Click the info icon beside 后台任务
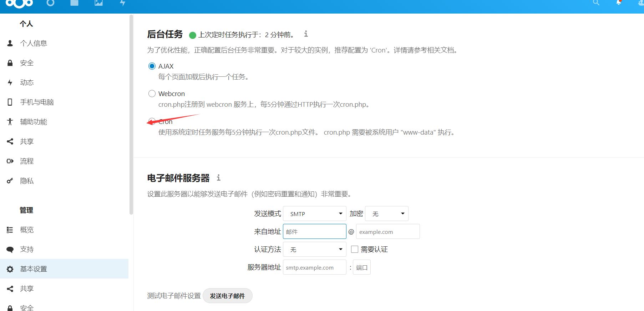 point(306,34)
